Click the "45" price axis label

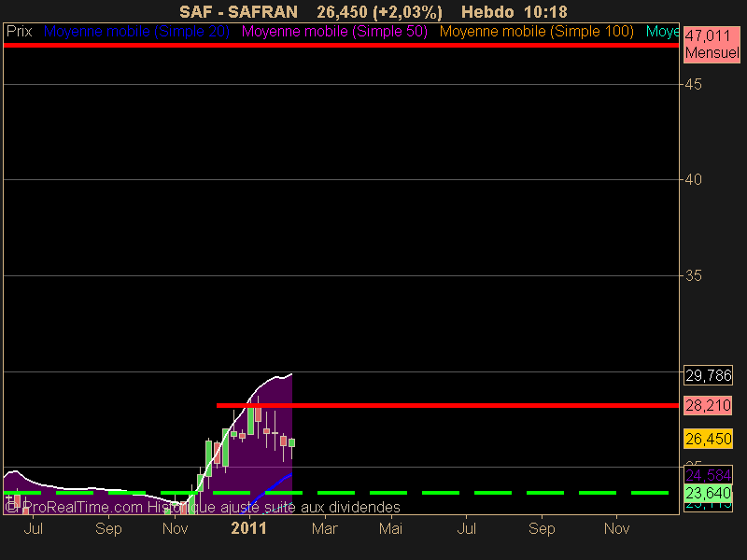point(693,85)
